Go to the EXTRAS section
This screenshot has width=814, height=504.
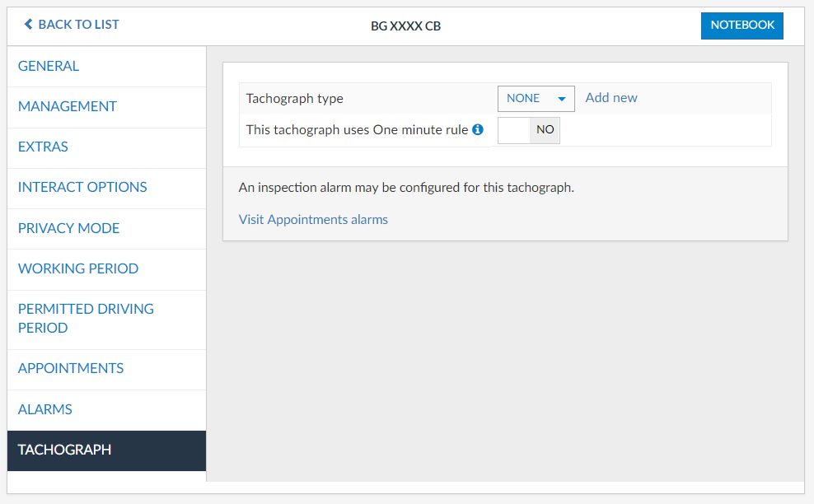click(x=43, y=147)
